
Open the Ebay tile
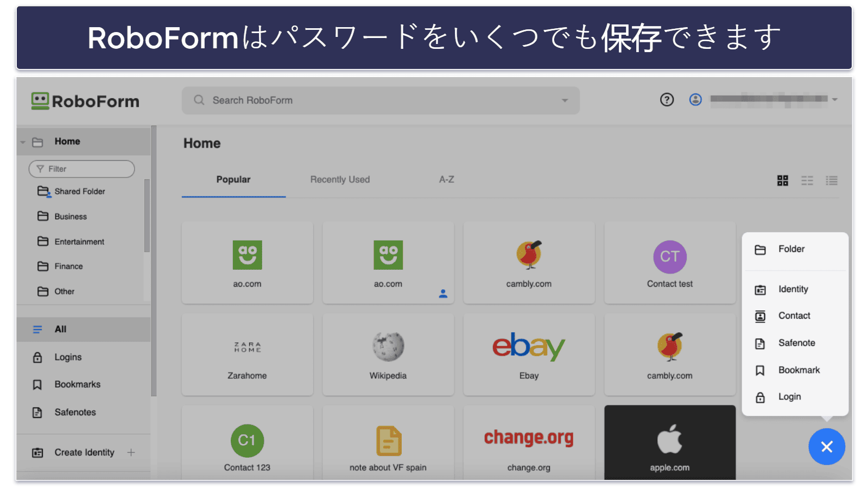(529, 354)
